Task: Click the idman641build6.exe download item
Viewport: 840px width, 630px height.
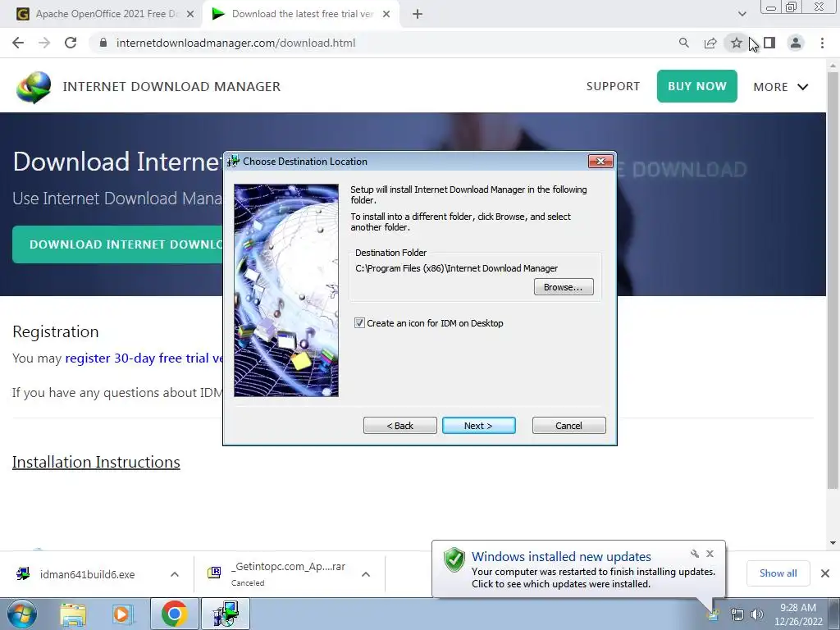Action: click(x=85, y=574)
